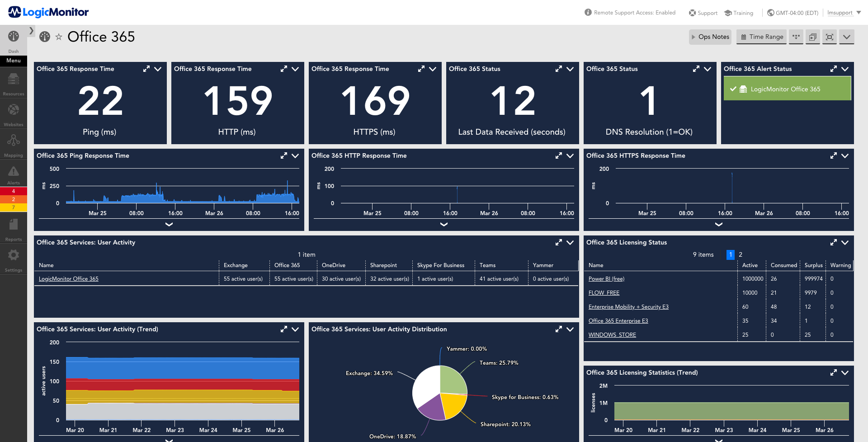This screenshot has height=442, width=868.
Task: Click the orange error alerts count 2
Action: (x=14, y=199)
